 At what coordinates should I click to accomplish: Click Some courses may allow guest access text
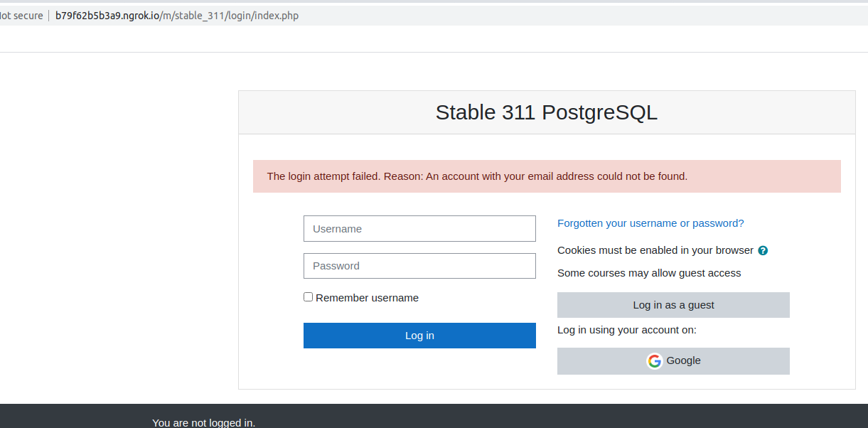tap(649, 273)
